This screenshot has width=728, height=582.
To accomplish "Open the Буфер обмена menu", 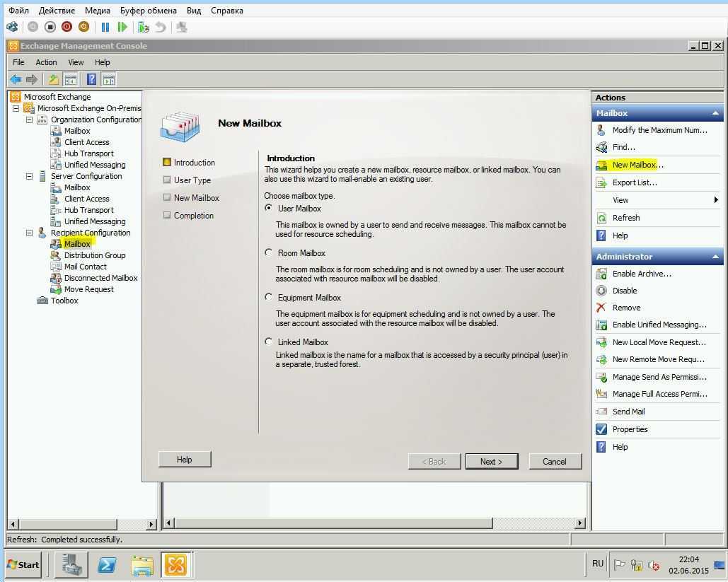I will point(148,11).
